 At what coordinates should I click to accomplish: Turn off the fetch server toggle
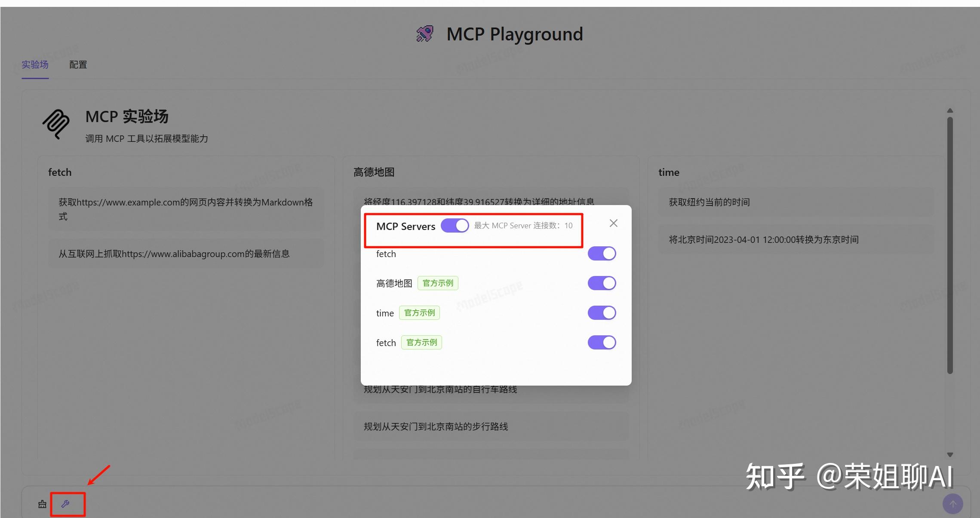coord(601,253)
